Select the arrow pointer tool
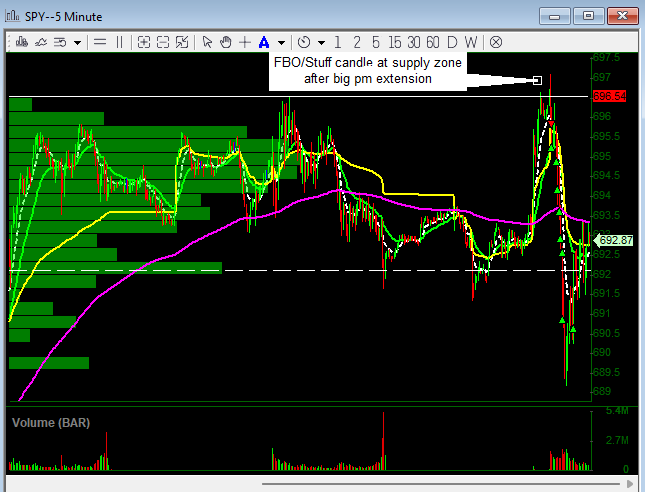Viewport: 645px width, 492px height. click(207, 42)
